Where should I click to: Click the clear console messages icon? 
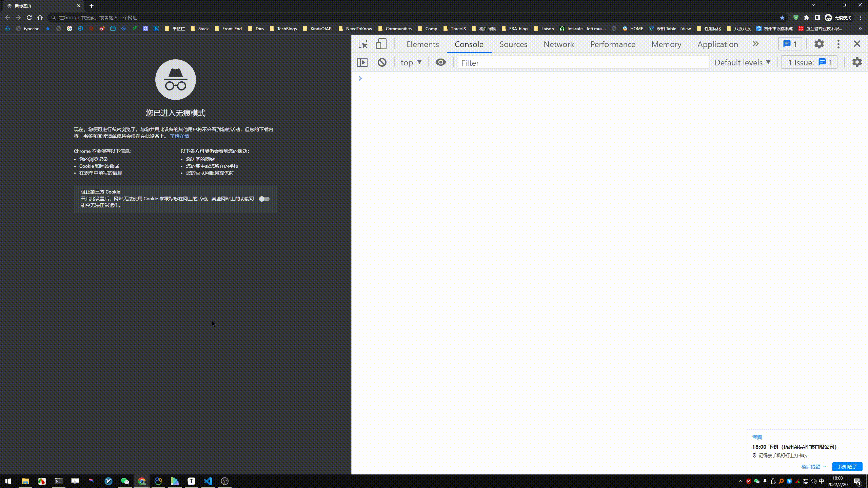(382, 62)
